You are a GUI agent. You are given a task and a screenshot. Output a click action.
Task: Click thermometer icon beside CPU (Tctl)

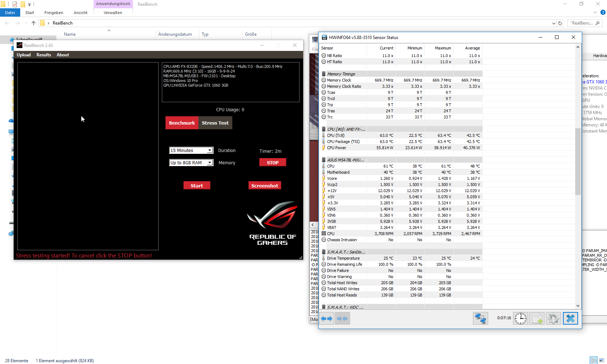click(x=324, y=135)
